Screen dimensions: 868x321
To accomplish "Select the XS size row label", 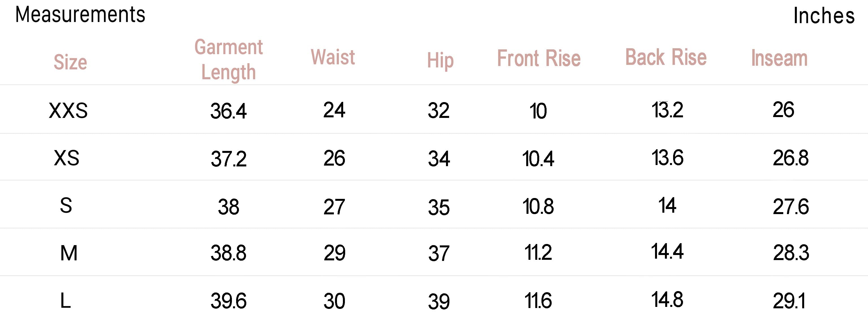I will coord(67,158).
